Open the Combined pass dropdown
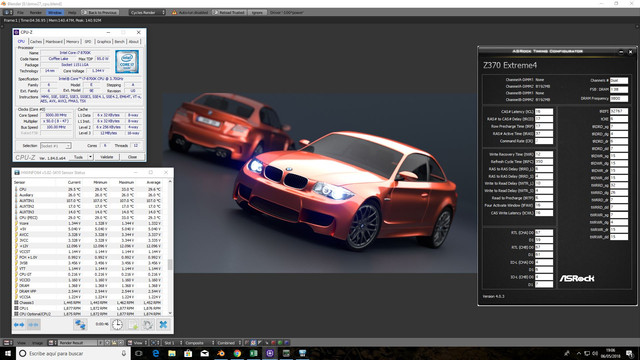 (228, 343)
